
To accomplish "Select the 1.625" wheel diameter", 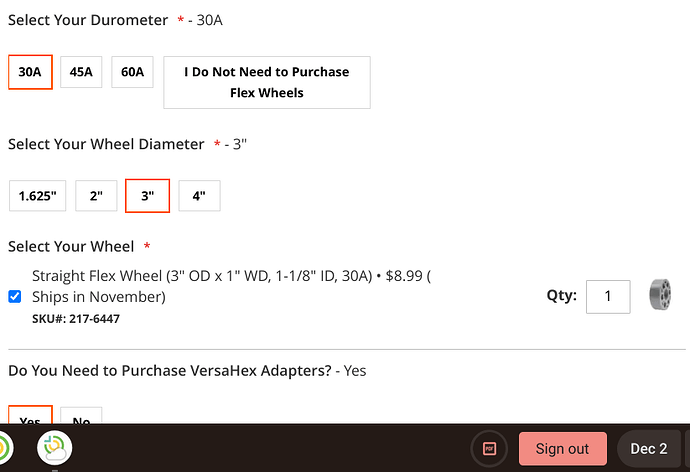I will 38,196.
